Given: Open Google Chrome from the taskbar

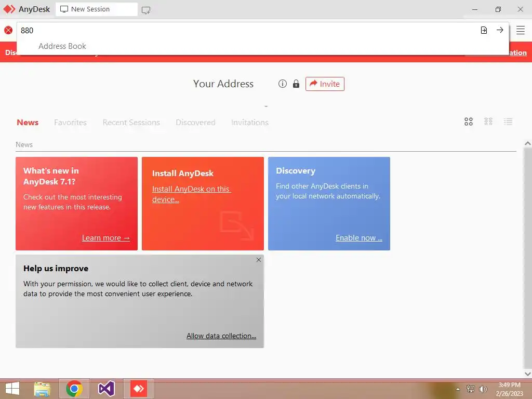Looking at the screenshot, I should tap(74, 389).
